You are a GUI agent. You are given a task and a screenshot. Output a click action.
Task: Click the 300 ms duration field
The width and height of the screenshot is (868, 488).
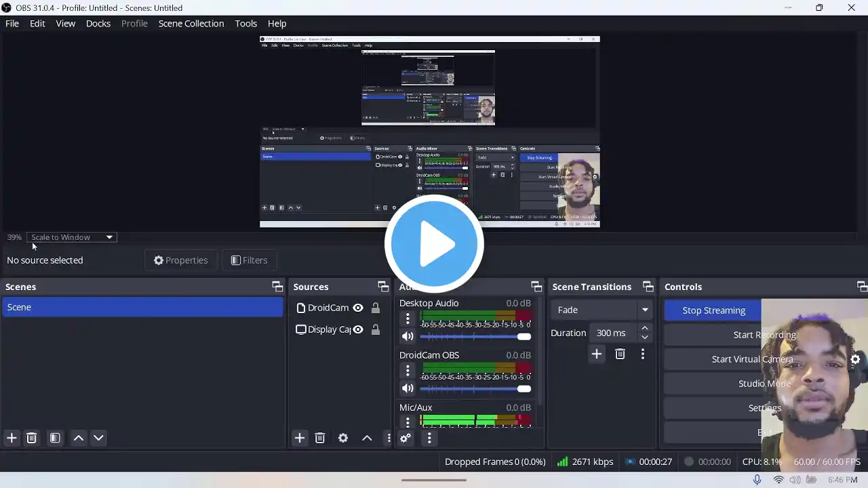pyautogui.click(x=612, y=333)
